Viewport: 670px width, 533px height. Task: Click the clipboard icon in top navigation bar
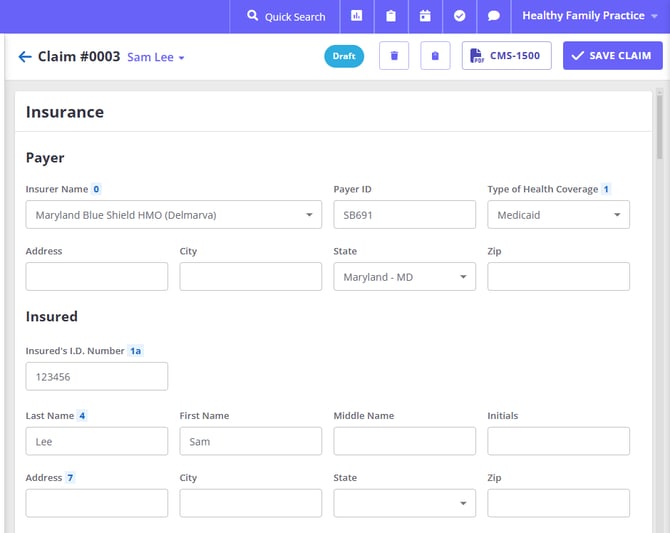coord(391,16)
